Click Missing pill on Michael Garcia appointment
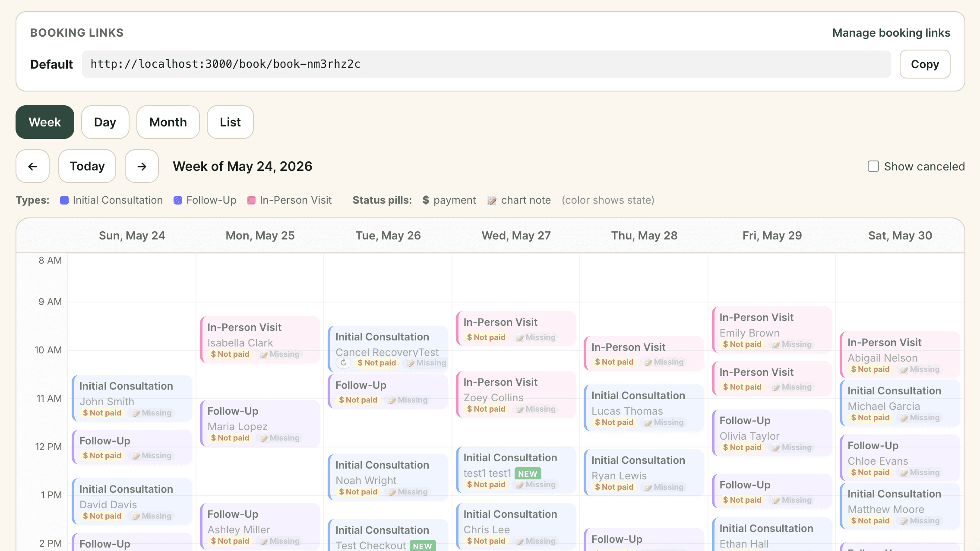 (x=920, y=418)
